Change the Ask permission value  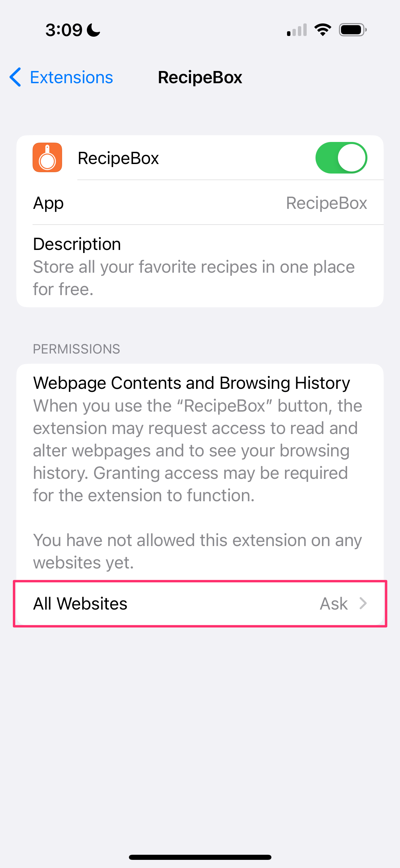coord(334,603)
